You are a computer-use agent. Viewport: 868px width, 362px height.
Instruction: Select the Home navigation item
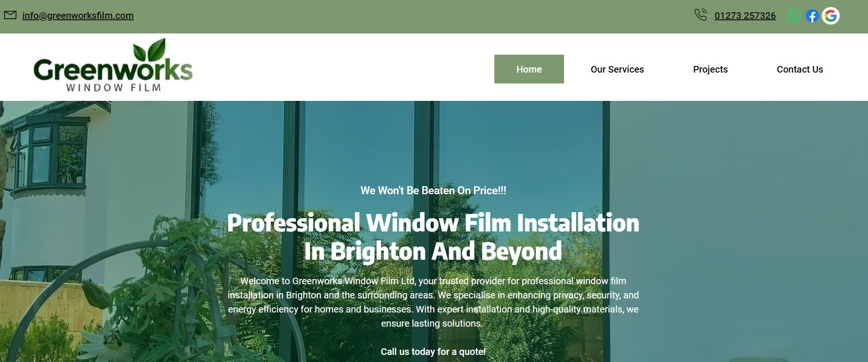point(529,69)
